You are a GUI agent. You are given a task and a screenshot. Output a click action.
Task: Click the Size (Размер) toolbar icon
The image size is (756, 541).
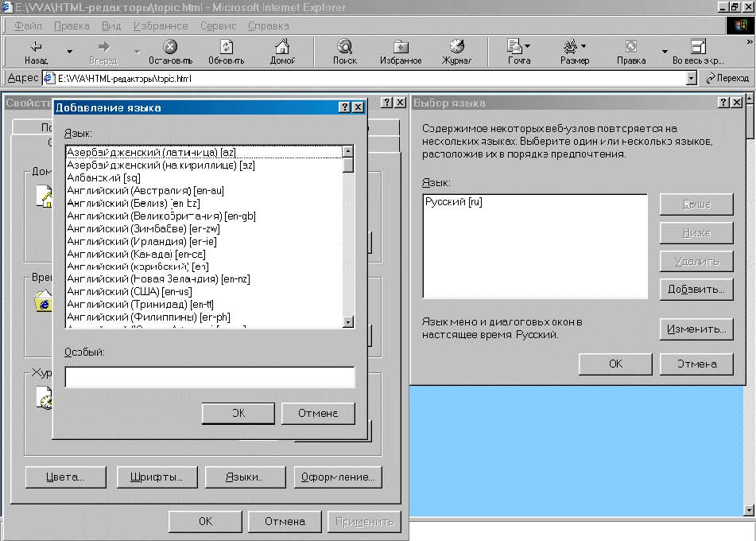click(x=570, y=47)
